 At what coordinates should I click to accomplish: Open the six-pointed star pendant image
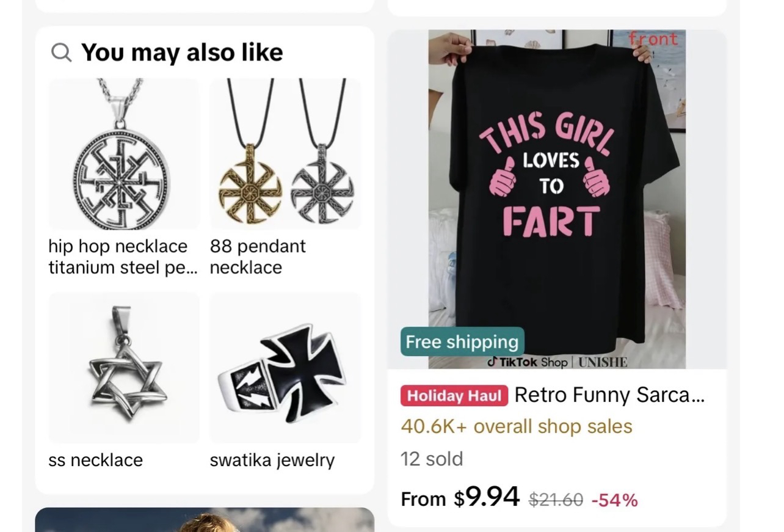(124, 367)
